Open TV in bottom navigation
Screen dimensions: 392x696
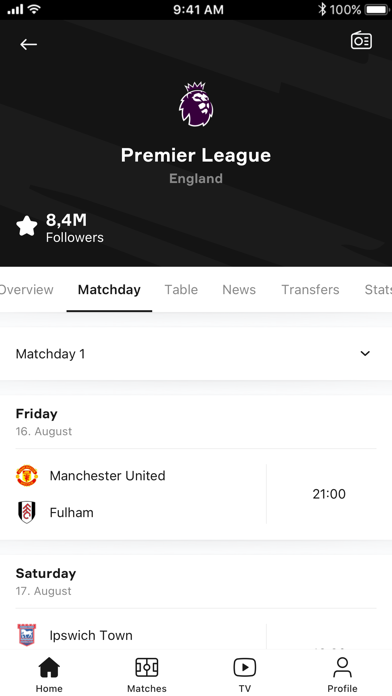pyautogui.click(x=245, y=675)
